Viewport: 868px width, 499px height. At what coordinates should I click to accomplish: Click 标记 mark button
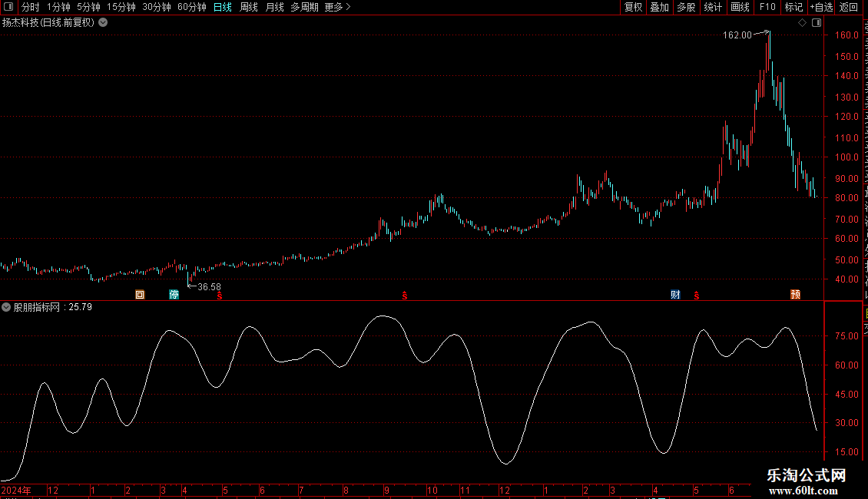pos(793,7)
